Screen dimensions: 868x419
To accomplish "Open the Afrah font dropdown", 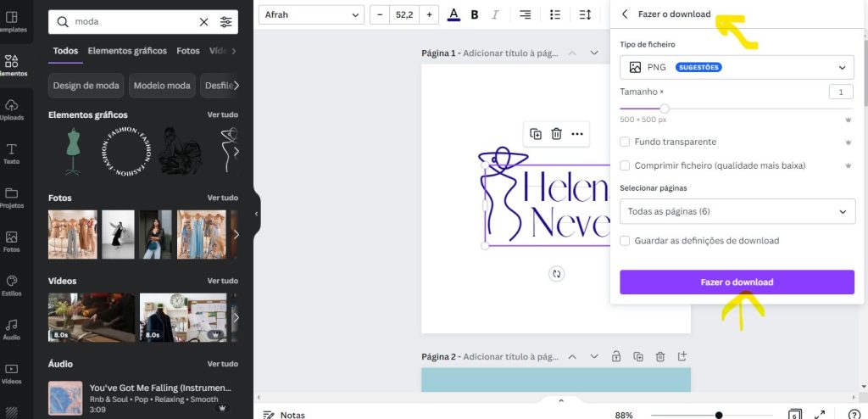I will tap(311, 14).
